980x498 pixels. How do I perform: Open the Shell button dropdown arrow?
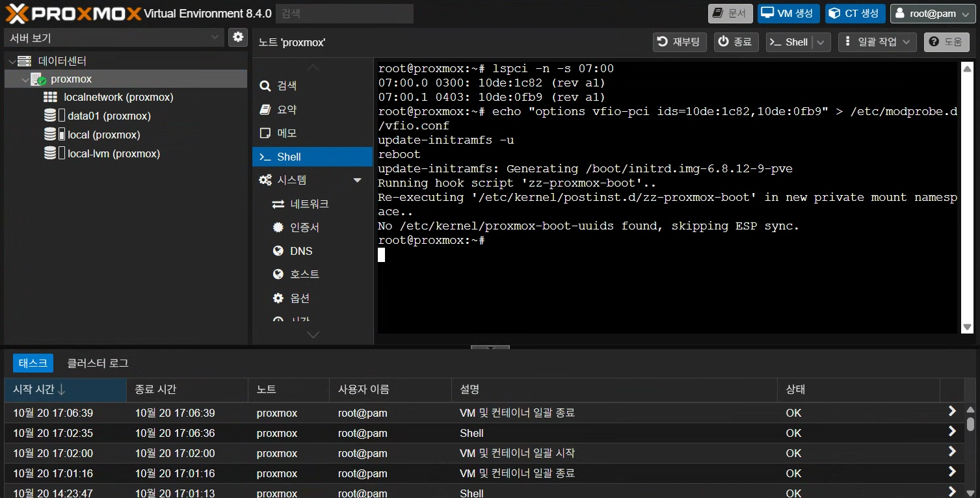(x=821, y=42)
